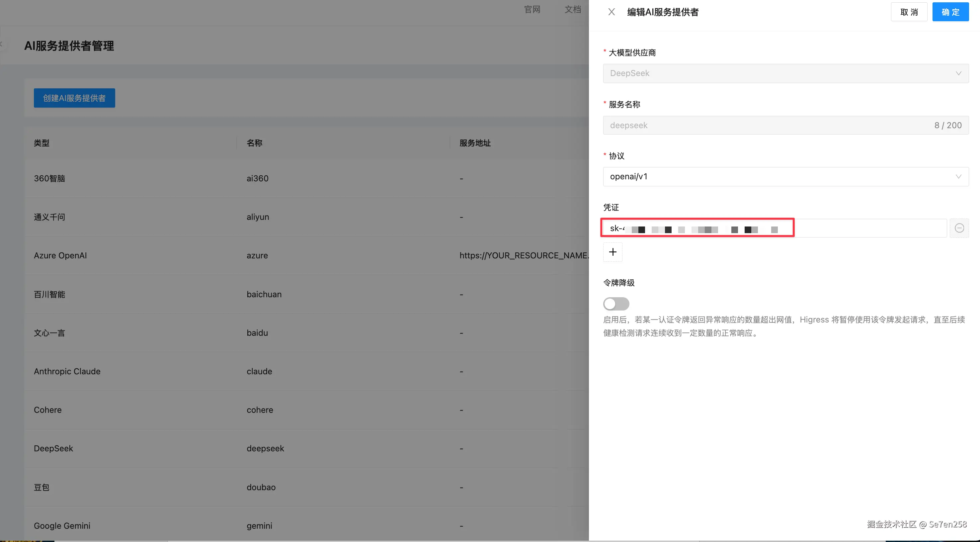This screenshot has height=542, width=980.
Task: Click the 类型 column header
Action: click(41, 143)
